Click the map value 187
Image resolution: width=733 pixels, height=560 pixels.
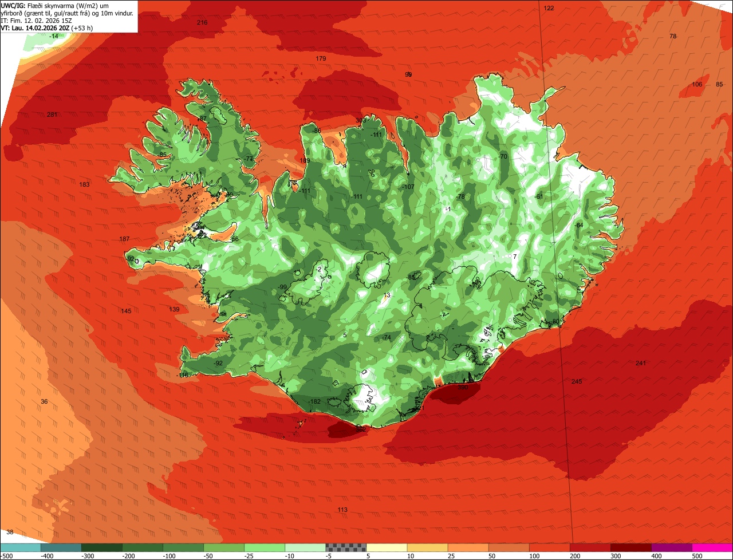coord(124,239)
